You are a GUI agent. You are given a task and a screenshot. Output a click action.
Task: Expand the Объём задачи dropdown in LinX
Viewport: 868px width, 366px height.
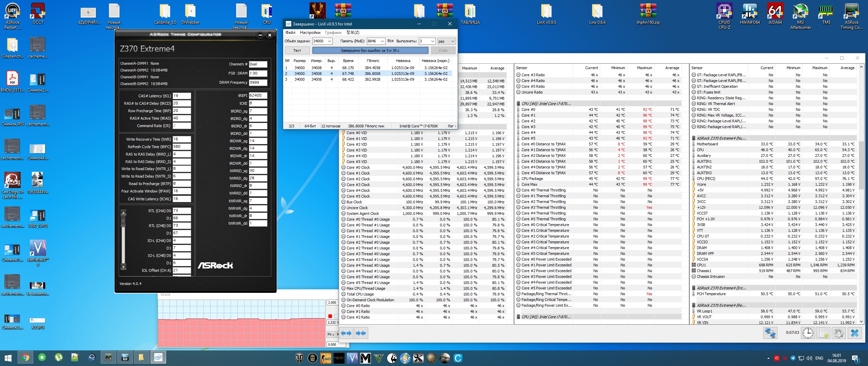pyautogui.click(x=329, y=41)
